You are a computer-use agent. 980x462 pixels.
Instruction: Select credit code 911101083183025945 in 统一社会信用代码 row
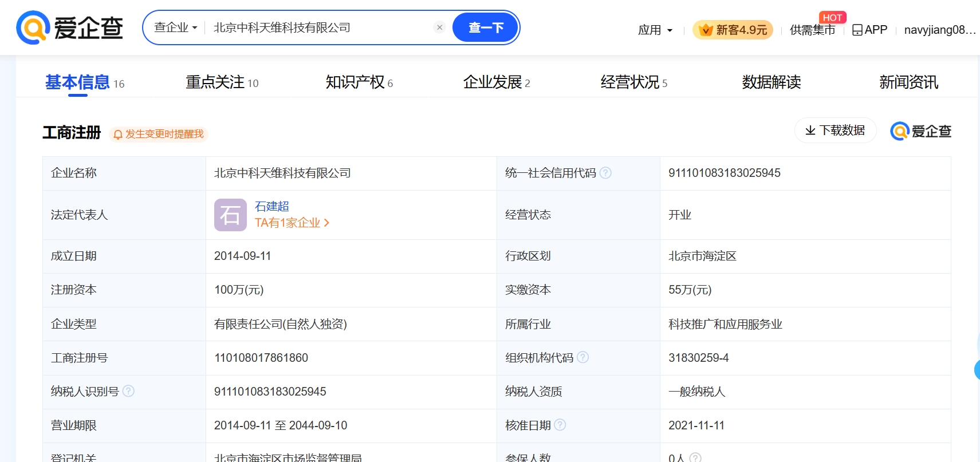coord(725,173)
